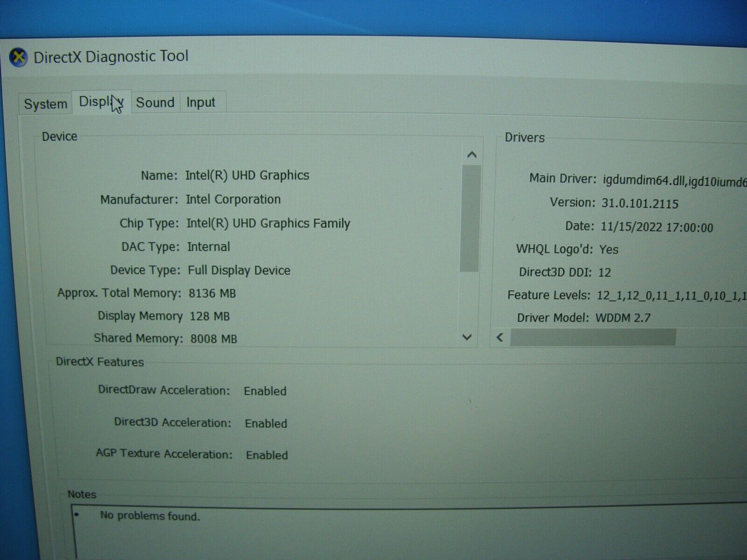747x560 pixels.
Task: Click the Drivers panel horizontal scrollbar thumb
Action: pos(593,337)
